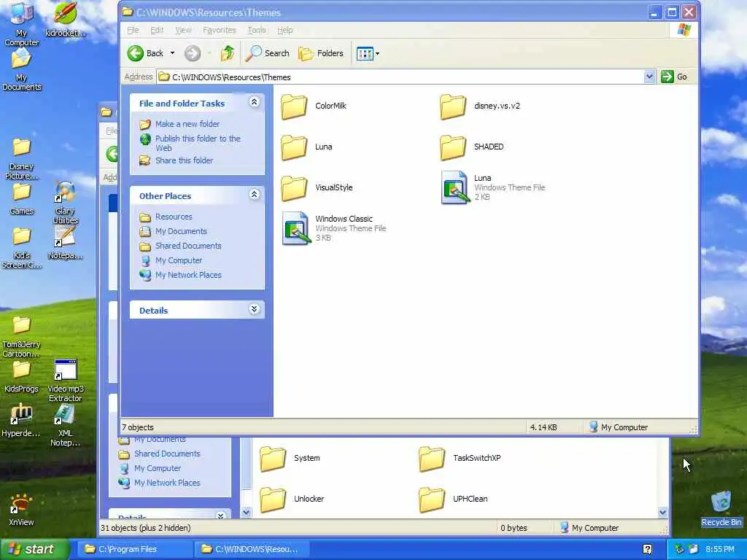Click My Computer desktop icon
The height and width of the screenshot is (560, 747).
21,24
